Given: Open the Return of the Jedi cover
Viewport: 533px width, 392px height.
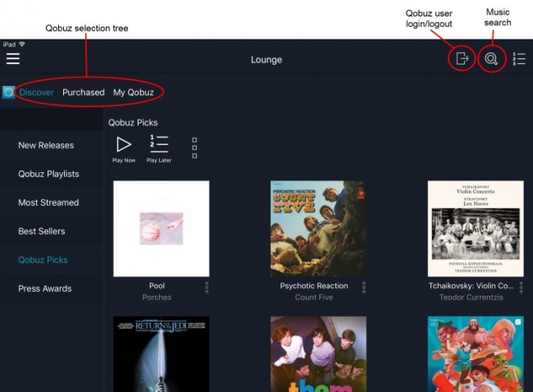Looking at the screenshot, I should 161,354.
